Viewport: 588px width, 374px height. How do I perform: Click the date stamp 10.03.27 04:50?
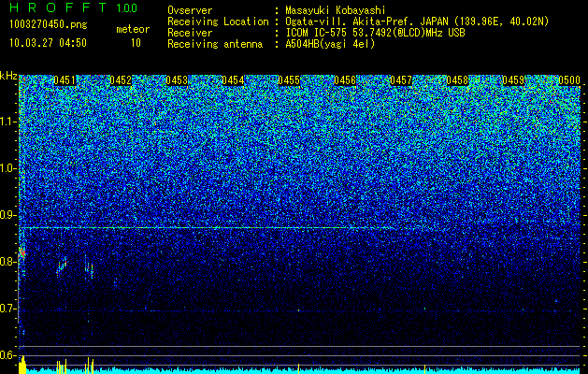(x=48, y=43)
